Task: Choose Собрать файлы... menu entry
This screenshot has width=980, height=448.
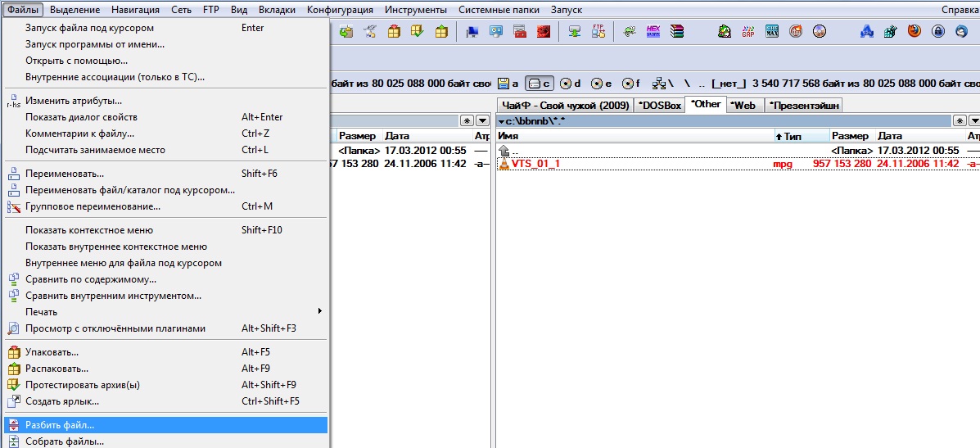Action: [165, 441]
